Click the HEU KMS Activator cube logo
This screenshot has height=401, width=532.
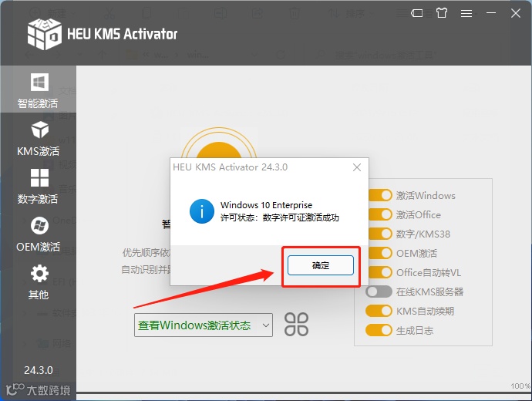[45, 34]
